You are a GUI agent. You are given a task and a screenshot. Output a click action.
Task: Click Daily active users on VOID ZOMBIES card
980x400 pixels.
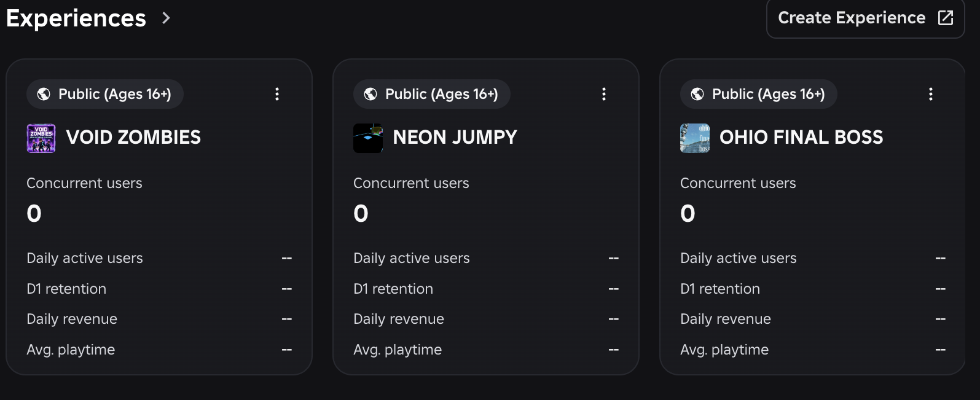pyautogui.click(x=85, y=258)
